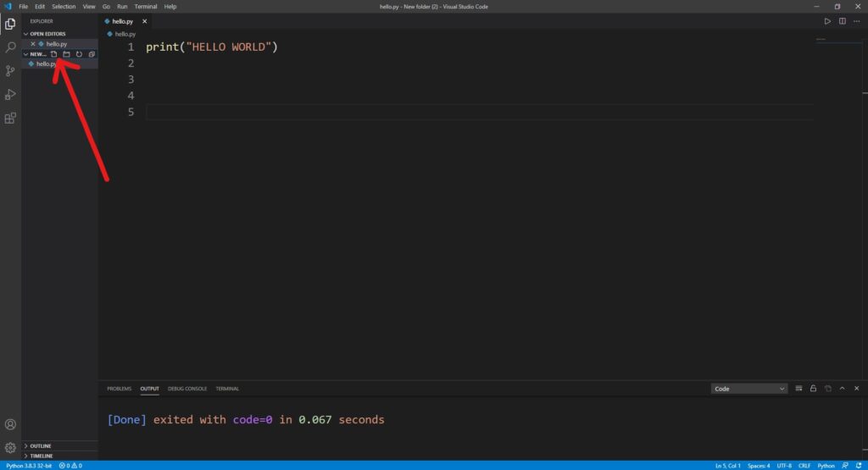Open the Help menu

[x=170, y=7]
